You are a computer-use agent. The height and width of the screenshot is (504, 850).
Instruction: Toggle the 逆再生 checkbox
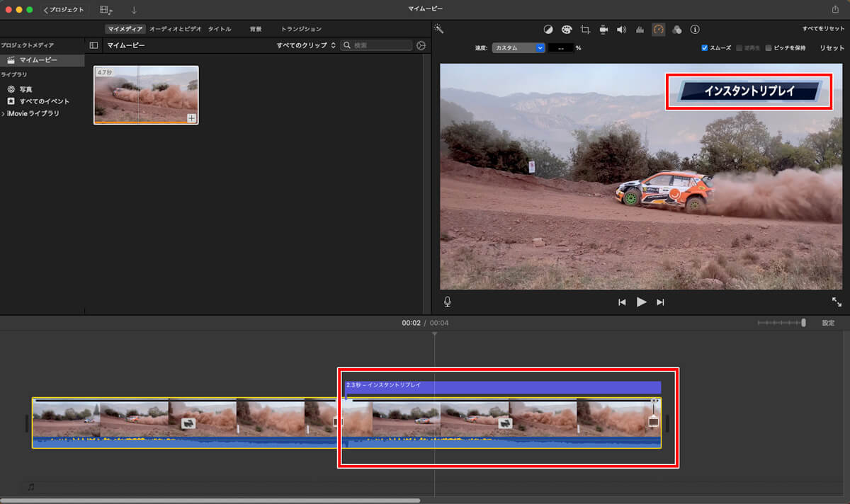pyautogui.click(x=739, y=48)
